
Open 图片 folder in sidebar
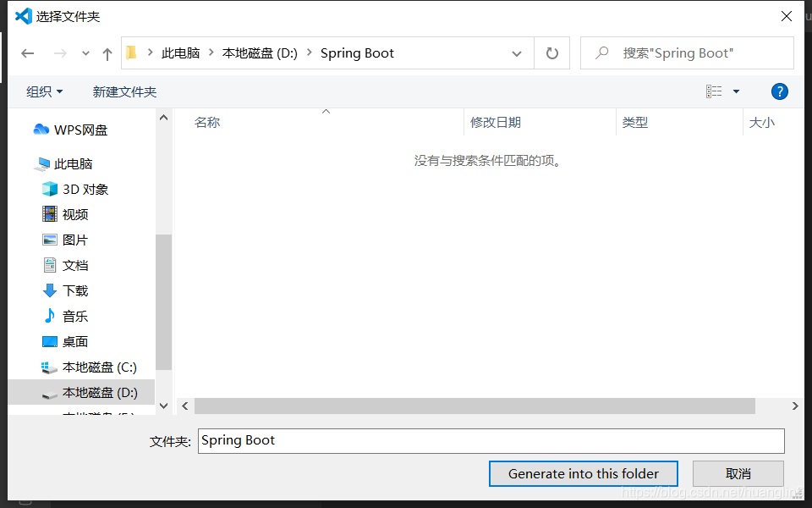point(65,240)
